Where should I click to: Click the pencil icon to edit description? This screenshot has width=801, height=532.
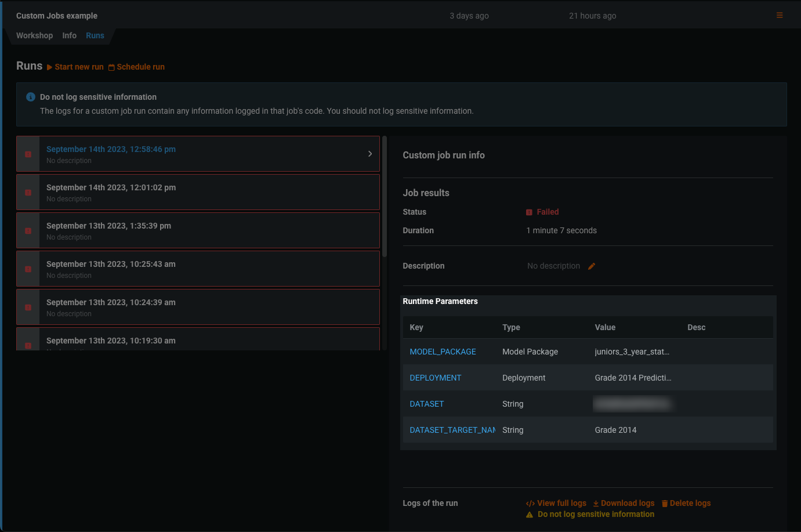point(592,266)
